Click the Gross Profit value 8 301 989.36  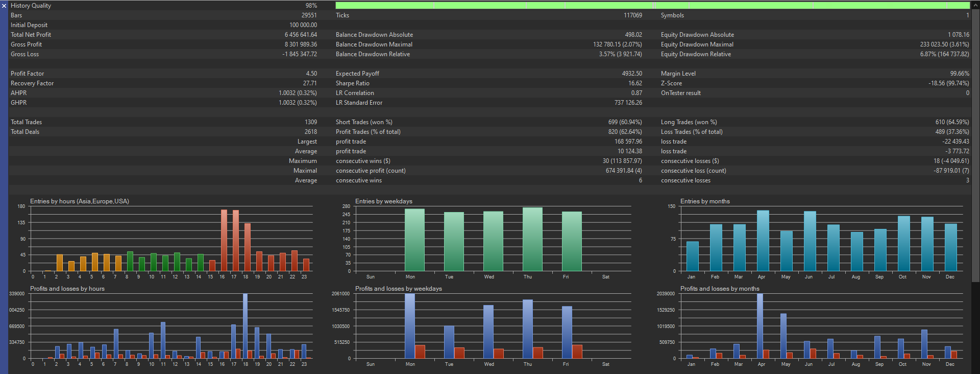pos(301,44)
